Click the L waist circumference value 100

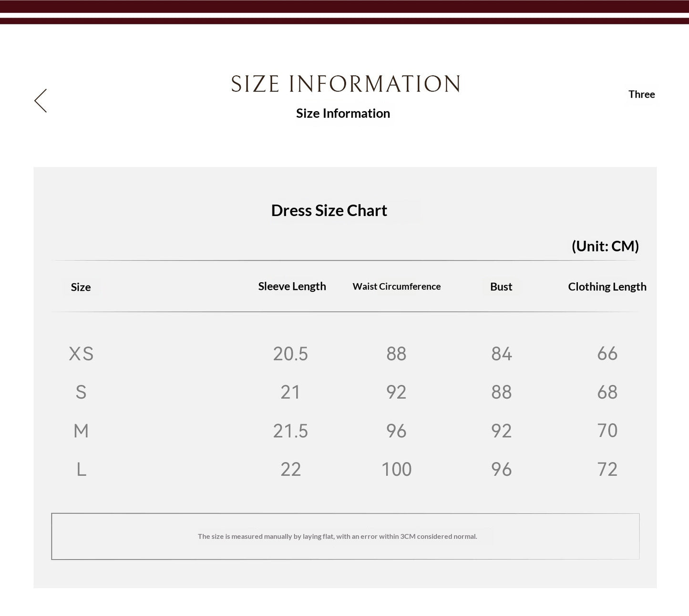coord(396,470)
